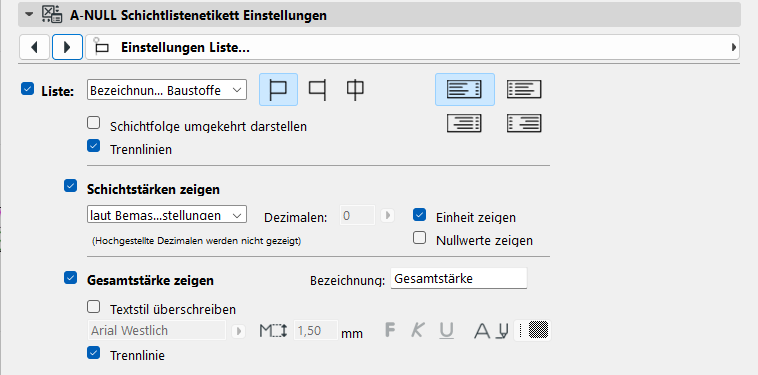Toggle Schichtstärken zeigen checkbox

click(x=71, y=186)
